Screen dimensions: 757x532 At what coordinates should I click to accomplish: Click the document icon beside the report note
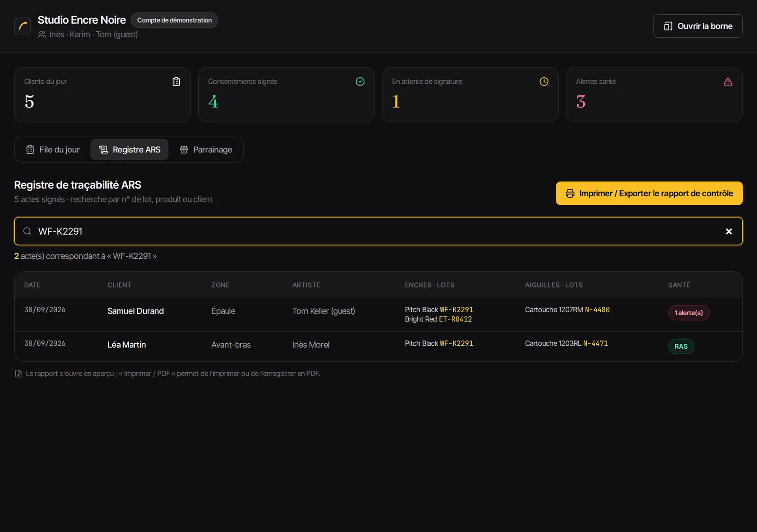(18, 374)
